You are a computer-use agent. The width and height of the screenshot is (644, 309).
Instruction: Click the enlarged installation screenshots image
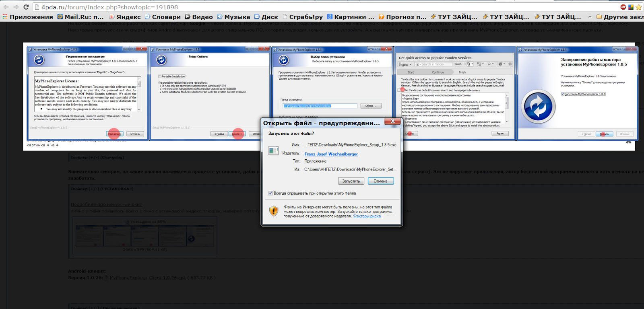pos(332,93)
